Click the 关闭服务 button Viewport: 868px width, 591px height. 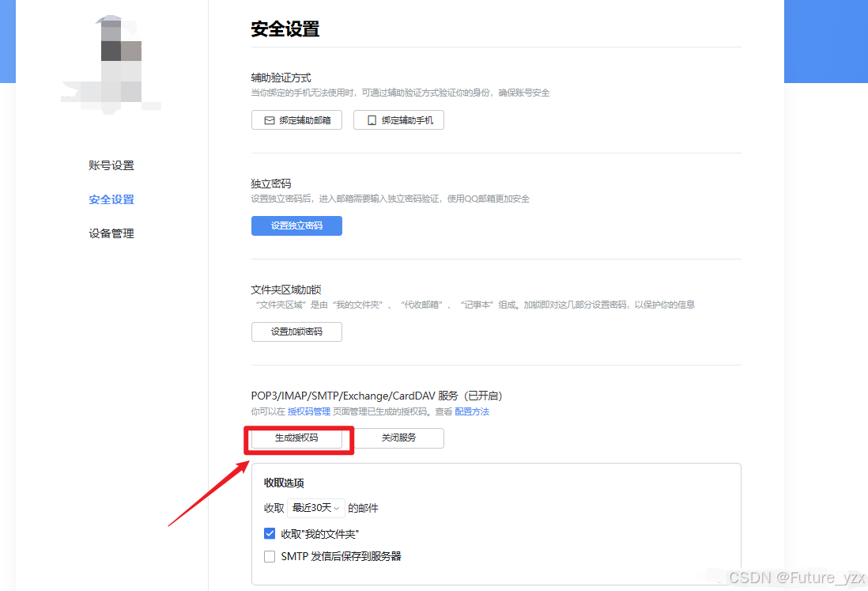pyautogui.click(x=398, y=438)
